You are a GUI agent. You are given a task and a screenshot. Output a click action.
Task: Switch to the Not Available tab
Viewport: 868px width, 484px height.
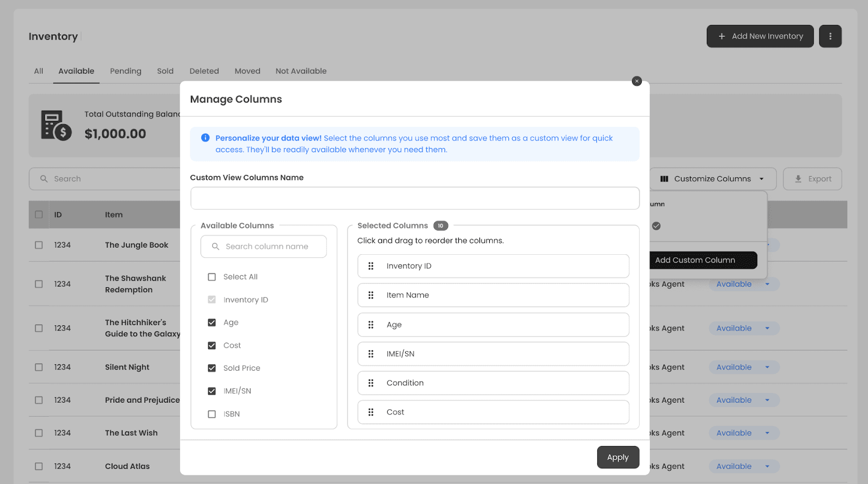click(x=301, y=71)
